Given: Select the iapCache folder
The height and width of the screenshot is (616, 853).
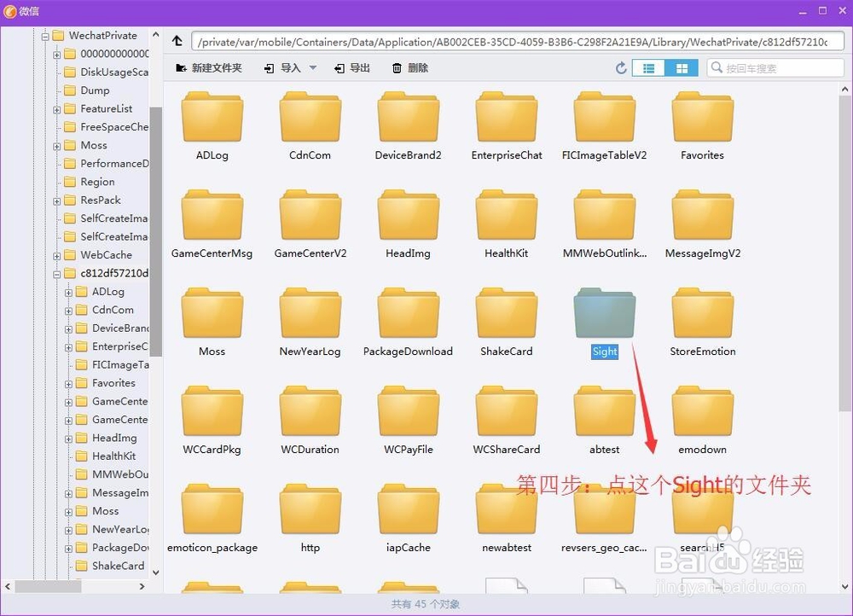Looking at the screenshot, I should [x=408, y=518].
